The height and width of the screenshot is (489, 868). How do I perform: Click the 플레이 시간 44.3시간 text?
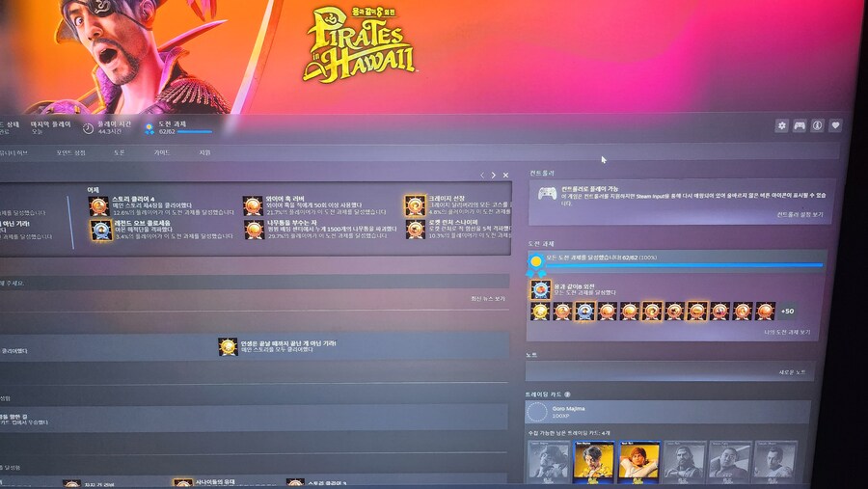pyautogui.click(x=115, y=127)
